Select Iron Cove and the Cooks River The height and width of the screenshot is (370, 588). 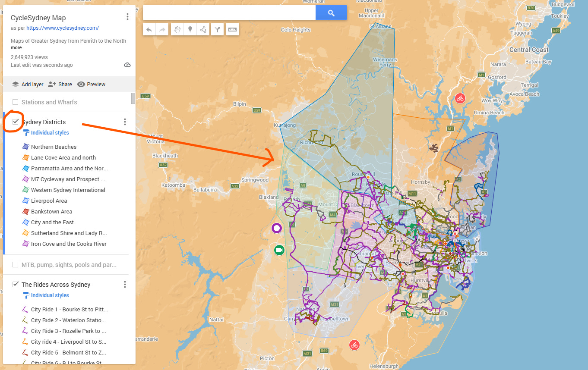[x=69, y=244]
